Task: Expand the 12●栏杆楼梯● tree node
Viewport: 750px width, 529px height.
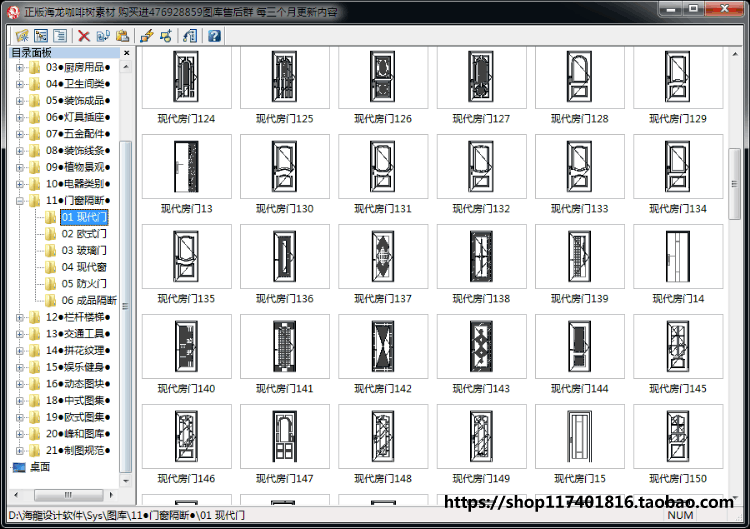Action: pos(20,318)
